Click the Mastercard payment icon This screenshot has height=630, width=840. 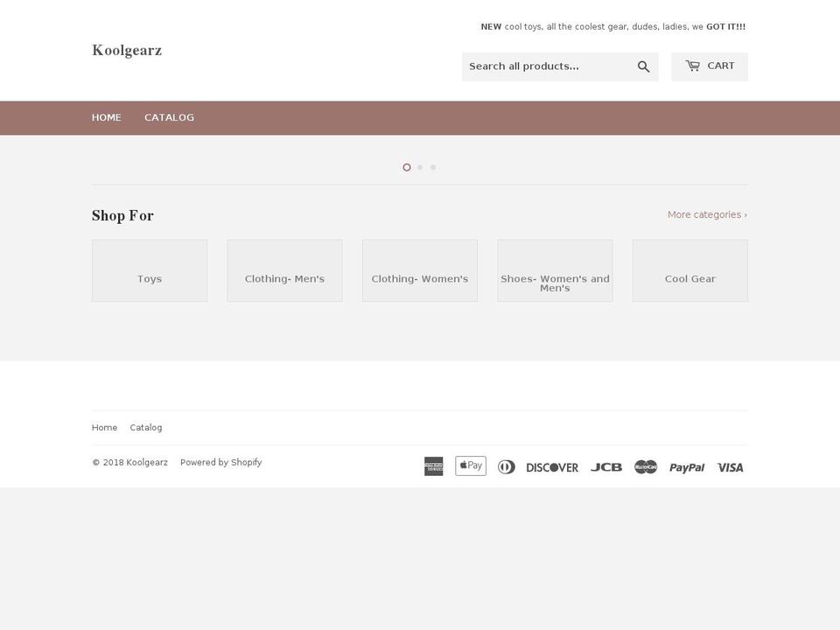(646, 467)
